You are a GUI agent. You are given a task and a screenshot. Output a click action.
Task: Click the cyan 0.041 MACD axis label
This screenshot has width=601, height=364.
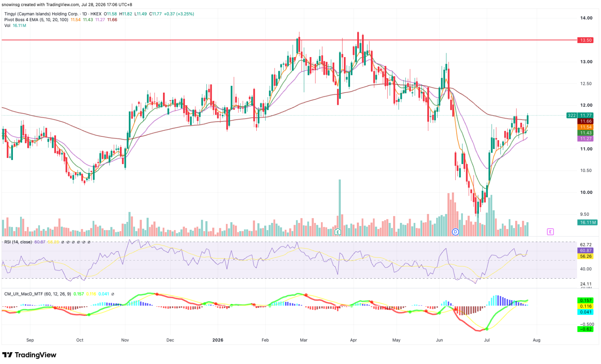click(586, 312)
